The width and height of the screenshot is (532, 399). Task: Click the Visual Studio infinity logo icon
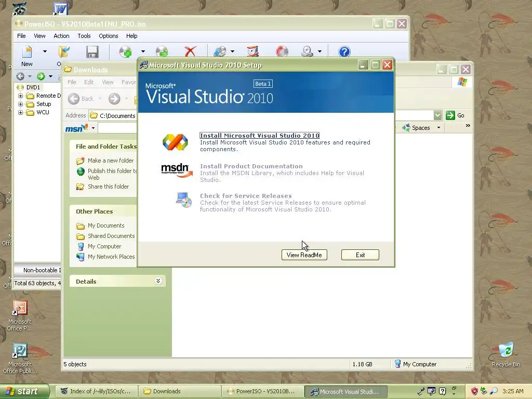[x=175, y=142]
